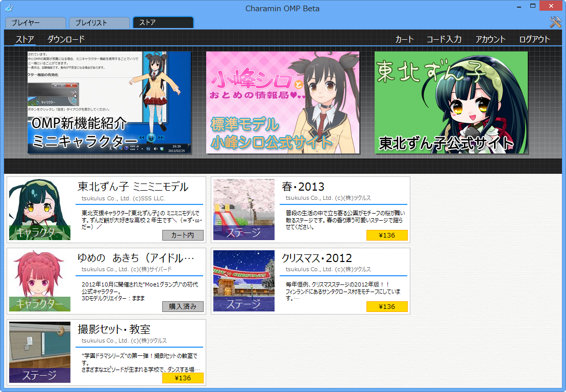
Task: Click the (c)SSS LLC. publisher line
Action: pos(123,198)
